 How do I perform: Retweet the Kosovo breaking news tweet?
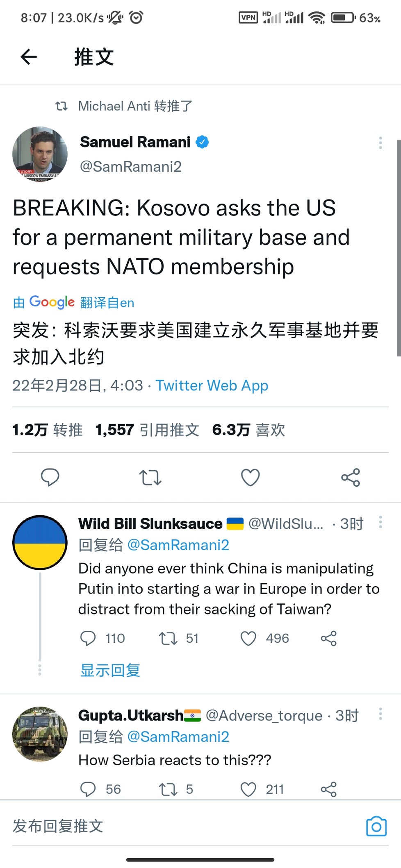click(x=150, y=477)
